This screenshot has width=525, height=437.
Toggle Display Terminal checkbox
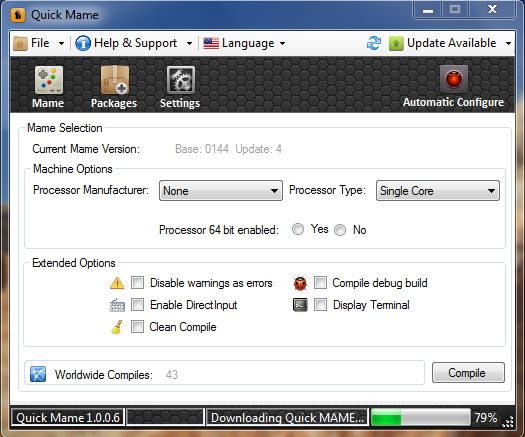coord(320,305)
